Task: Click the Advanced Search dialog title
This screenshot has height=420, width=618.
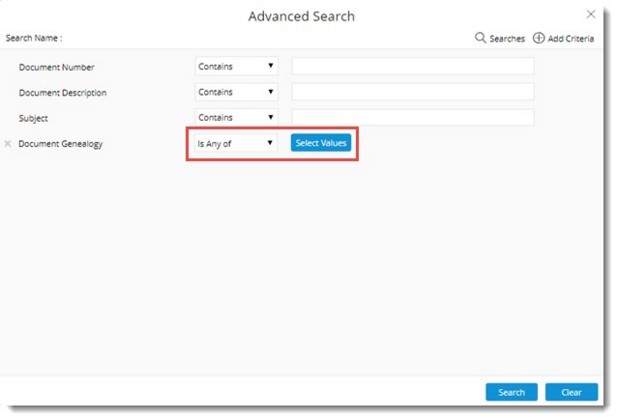Action: (x=301, y=16)
